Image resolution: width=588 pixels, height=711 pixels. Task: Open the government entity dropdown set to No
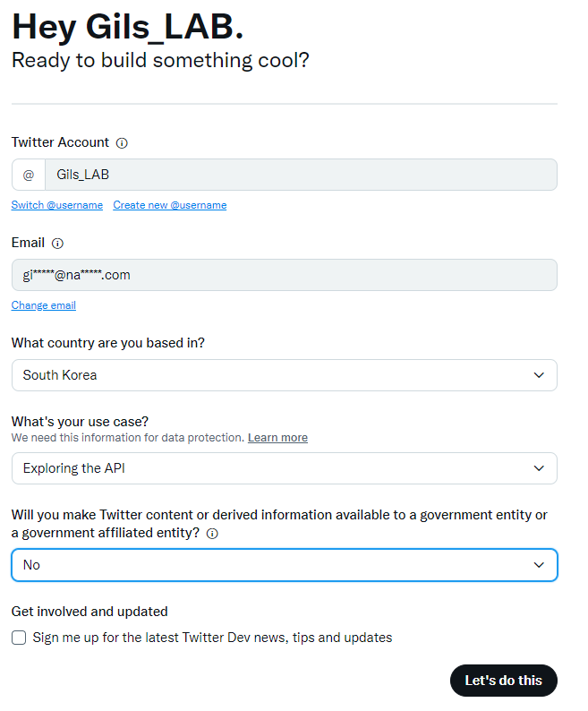284,565
